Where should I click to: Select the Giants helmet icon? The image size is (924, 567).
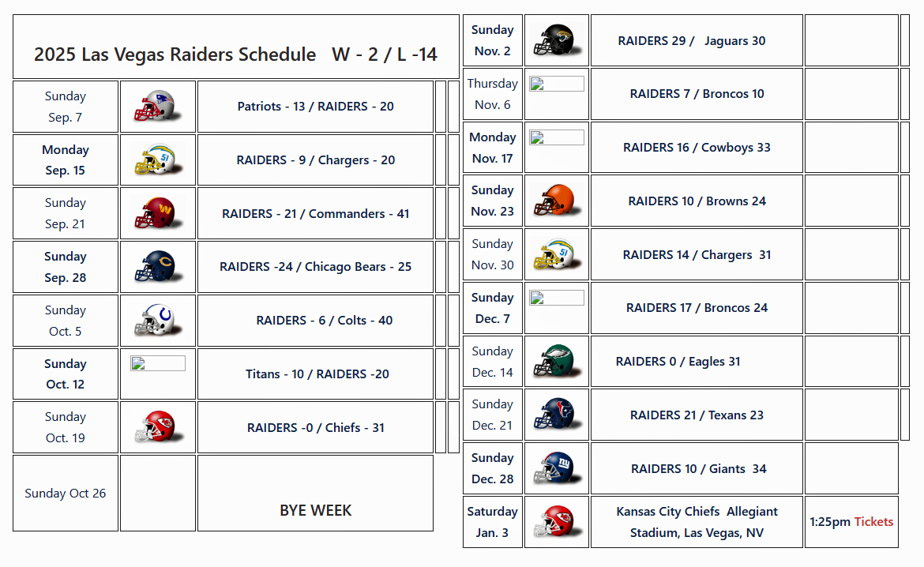(555, 468)
